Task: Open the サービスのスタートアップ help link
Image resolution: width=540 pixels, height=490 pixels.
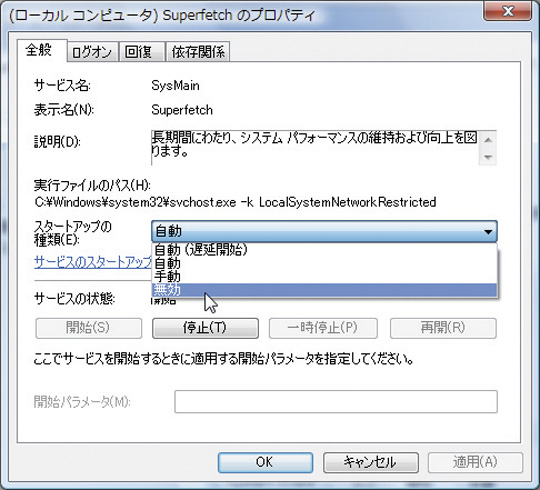Action: [93, 263]
